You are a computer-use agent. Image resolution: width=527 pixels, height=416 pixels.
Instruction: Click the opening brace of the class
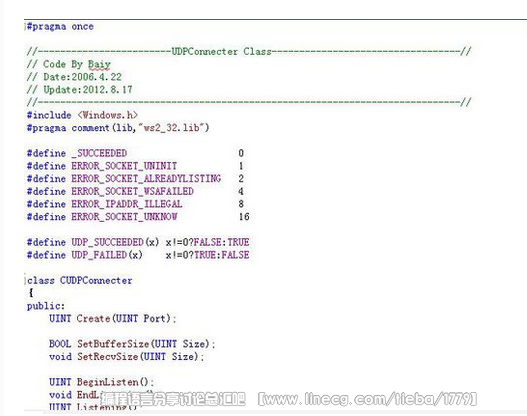[31, 293]
